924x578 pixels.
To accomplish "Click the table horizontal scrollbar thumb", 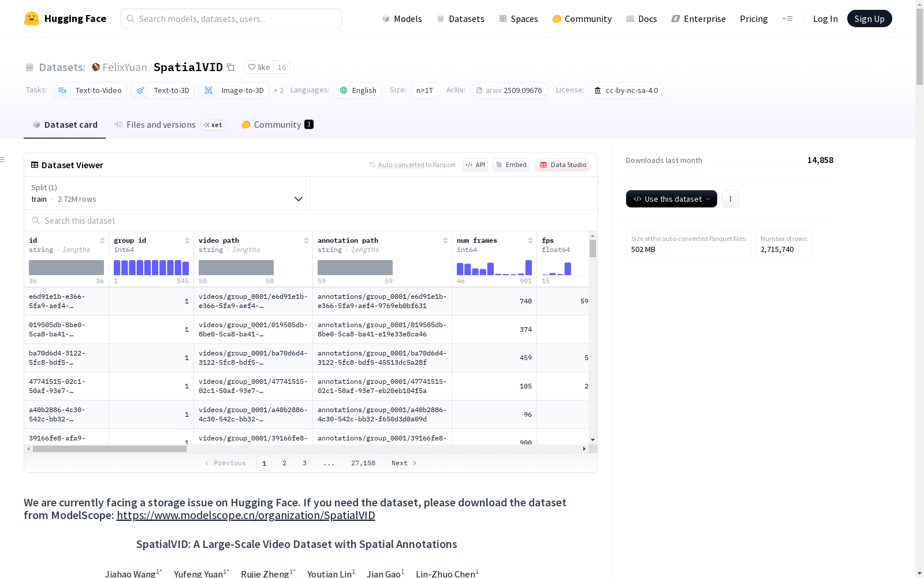I will coord(110,449).
